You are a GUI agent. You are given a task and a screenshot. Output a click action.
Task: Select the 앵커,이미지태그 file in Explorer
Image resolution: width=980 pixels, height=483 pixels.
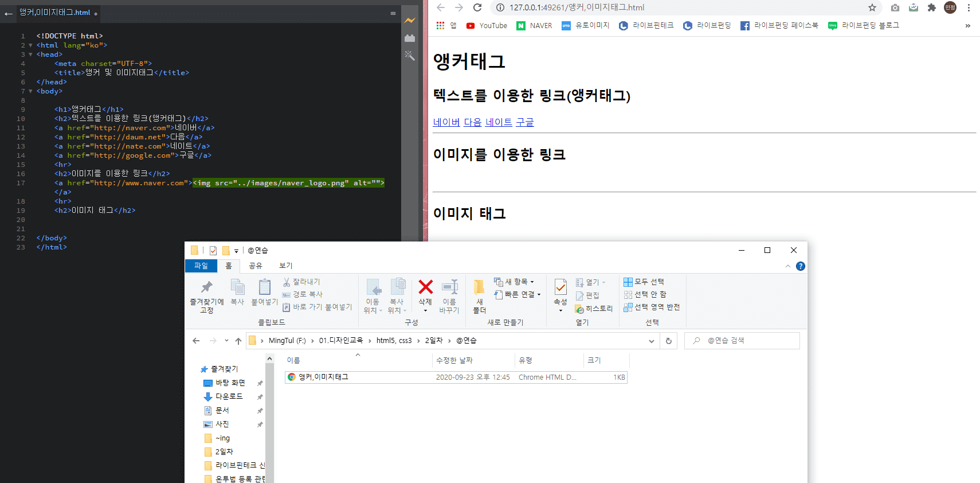(456, 377)
